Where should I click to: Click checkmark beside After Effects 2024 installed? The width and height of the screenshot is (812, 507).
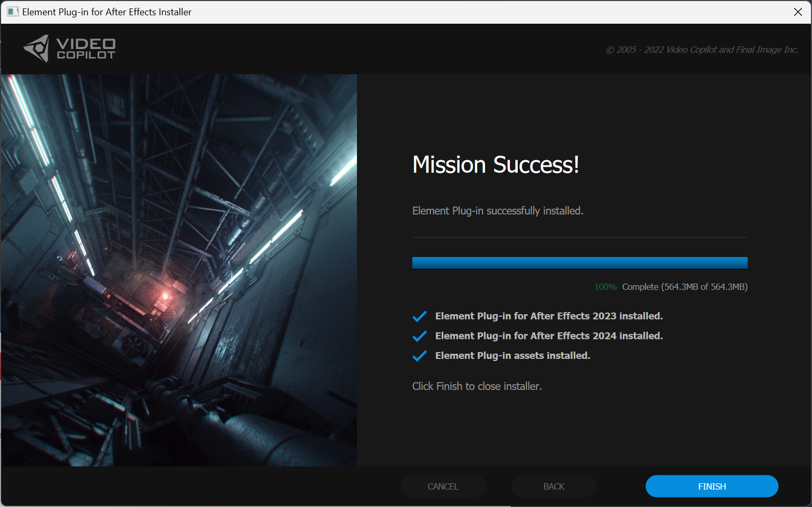(419, 336)
